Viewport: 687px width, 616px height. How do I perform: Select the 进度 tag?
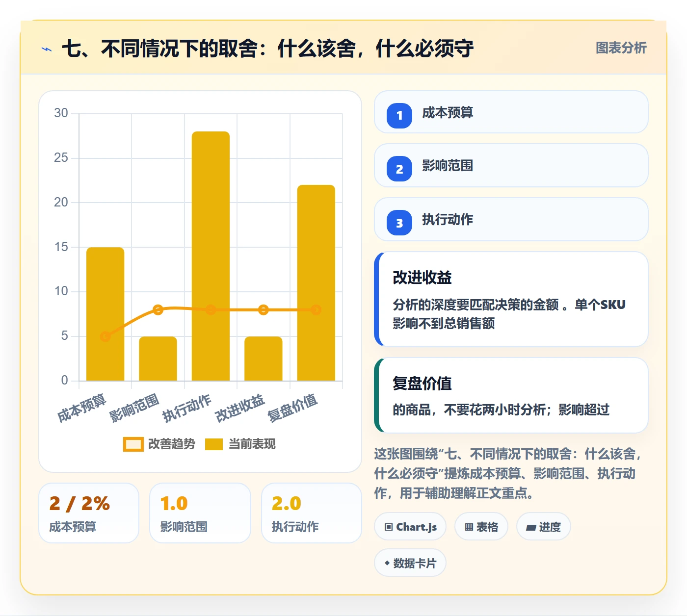pos(544,527)
